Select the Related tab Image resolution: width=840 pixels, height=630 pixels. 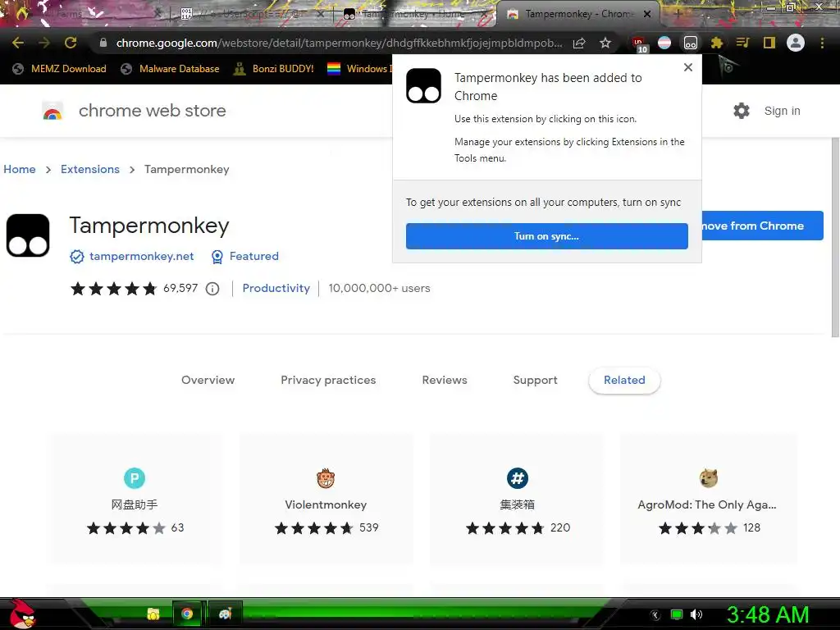[624, 381]
